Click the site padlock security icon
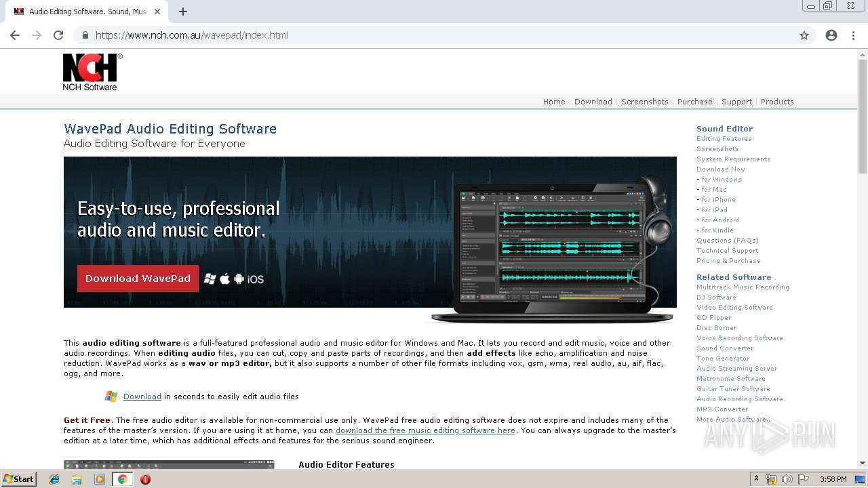This screenshot has height=488, width=868. pos(85,35)
